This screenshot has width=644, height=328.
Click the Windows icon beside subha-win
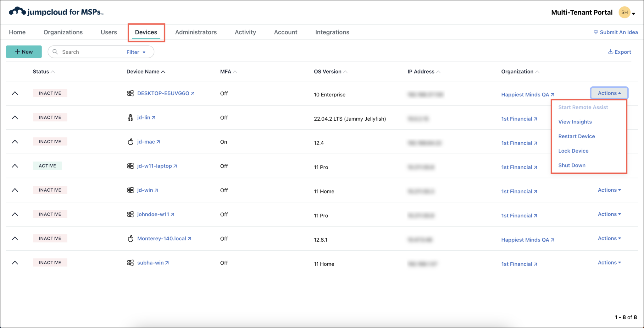coord(130,262)
